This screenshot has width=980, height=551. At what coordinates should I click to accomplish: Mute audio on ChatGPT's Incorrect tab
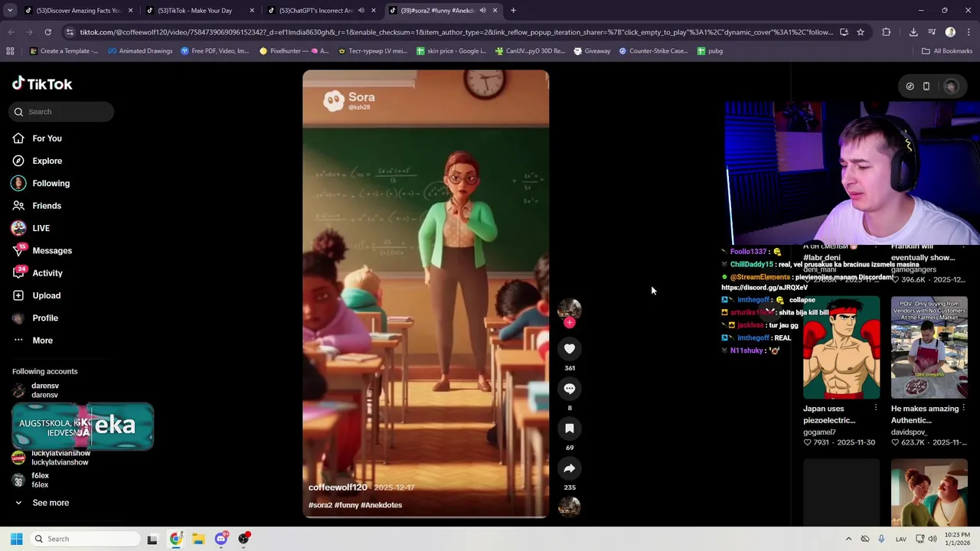[x=361, y=11]
